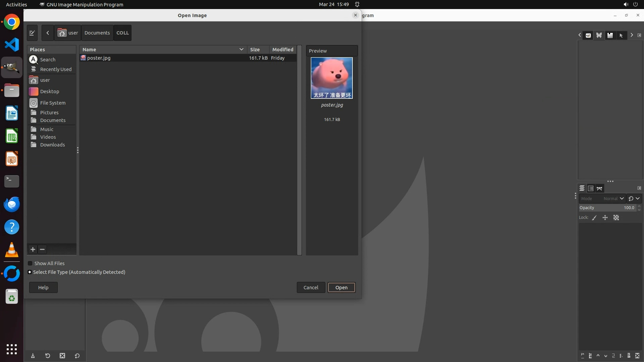Click the Name column sort arrow
The height and width of the screenshot is (362, 644).
click(241, 49)
